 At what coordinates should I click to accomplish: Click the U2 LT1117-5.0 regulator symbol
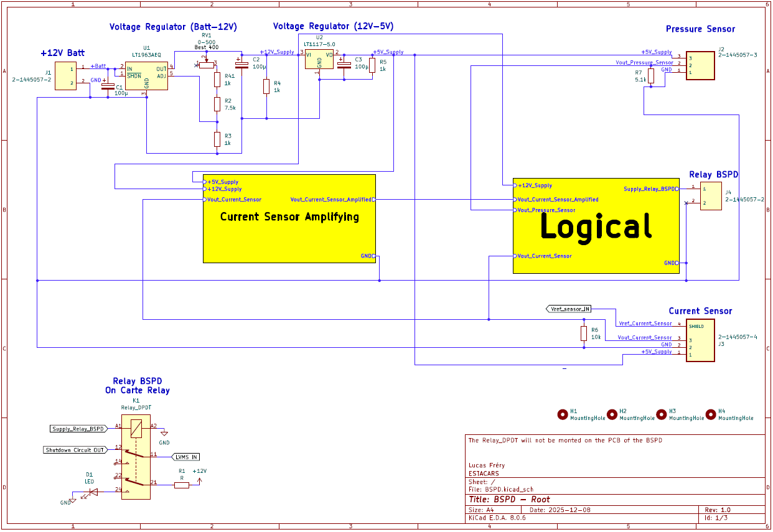tap(319, 59)
